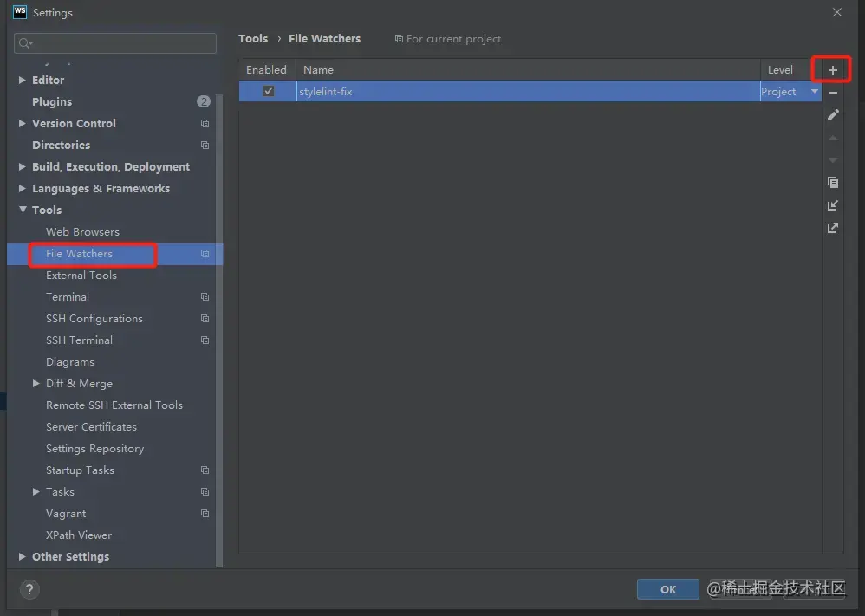
Task: Click the Level column header
Action: 780,70
